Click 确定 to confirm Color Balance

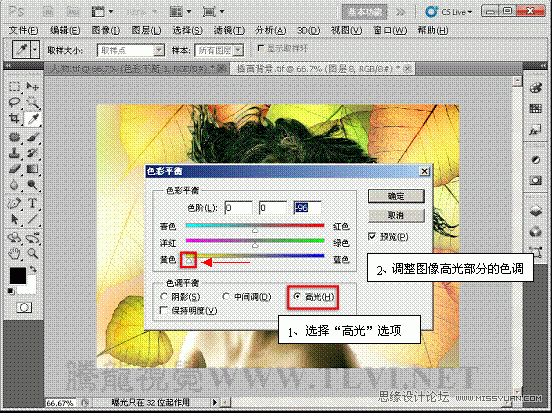pos(396,196)
